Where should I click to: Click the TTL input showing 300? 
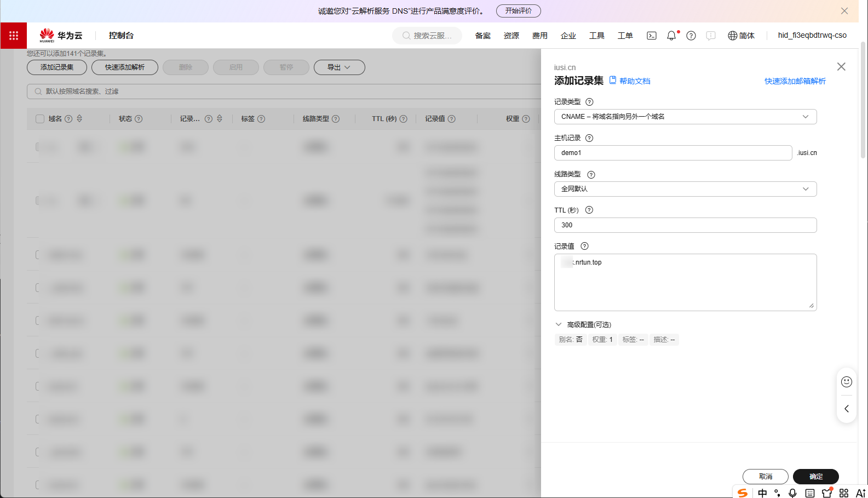(x=685, y=225)
